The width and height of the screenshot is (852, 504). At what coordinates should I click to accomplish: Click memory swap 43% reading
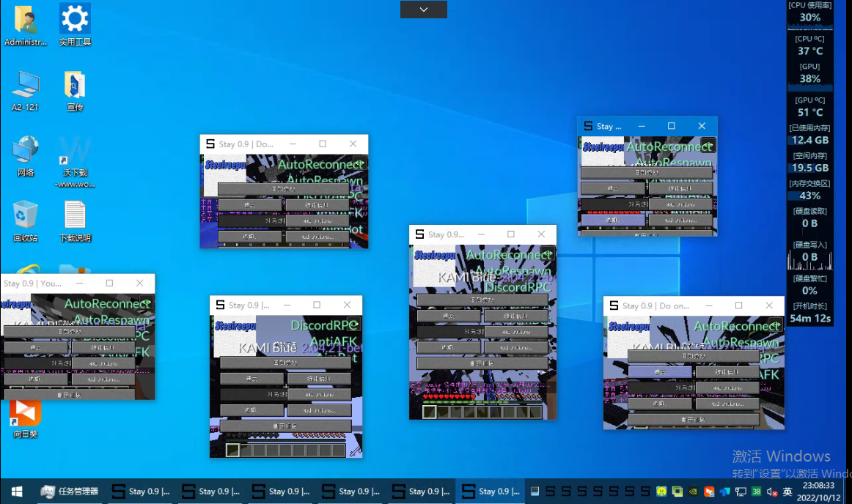(x=809, y=196)
